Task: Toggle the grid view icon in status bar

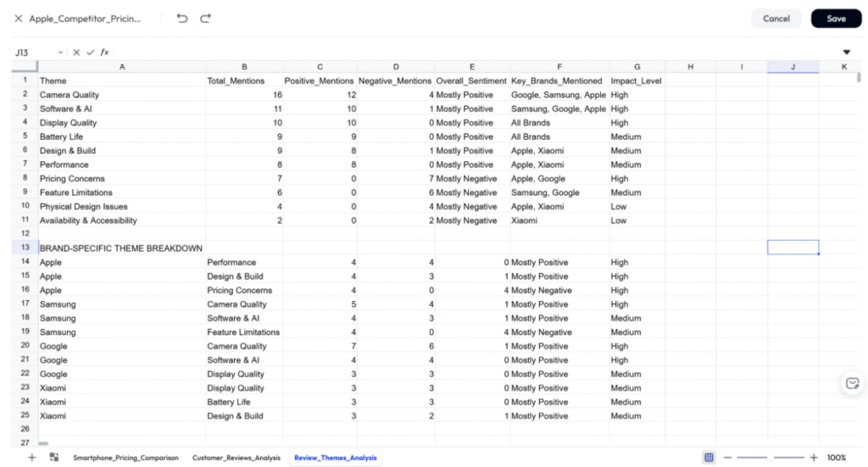Action: 709,458
